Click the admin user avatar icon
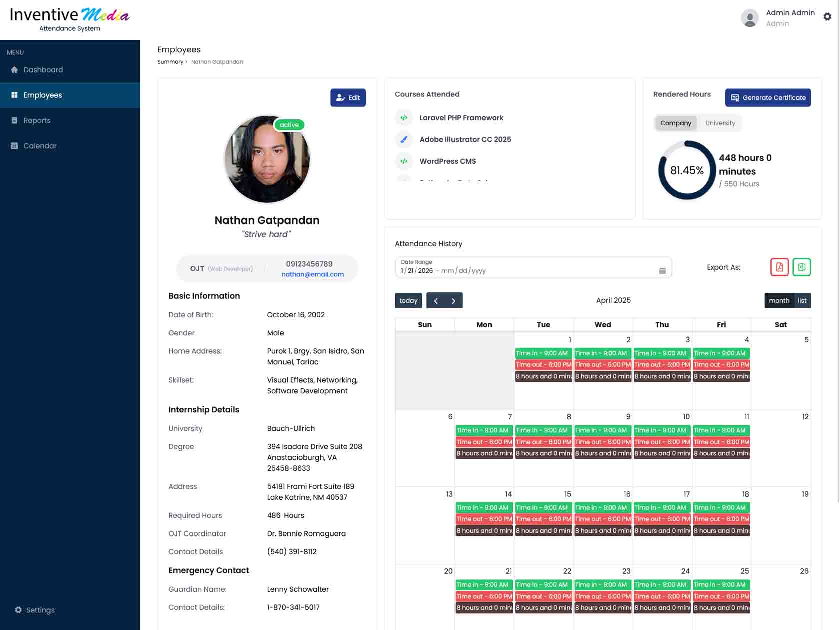Screen dimensions: 840x630 pyautogui.click(x=749, y=18)
